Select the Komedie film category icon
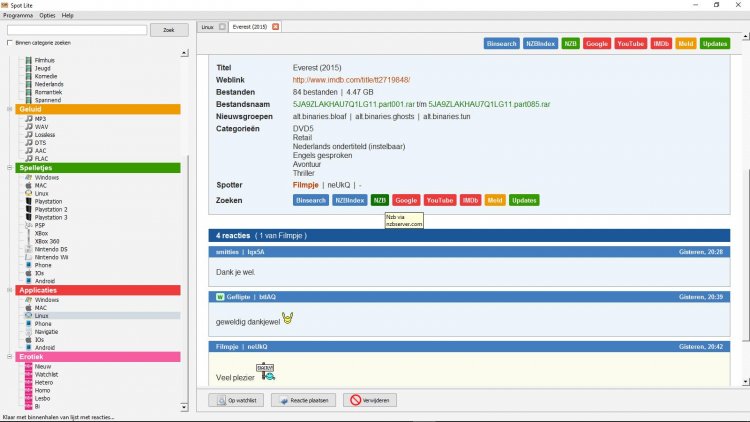This screenshot has height=422, width=750. [x=29, y=76]
